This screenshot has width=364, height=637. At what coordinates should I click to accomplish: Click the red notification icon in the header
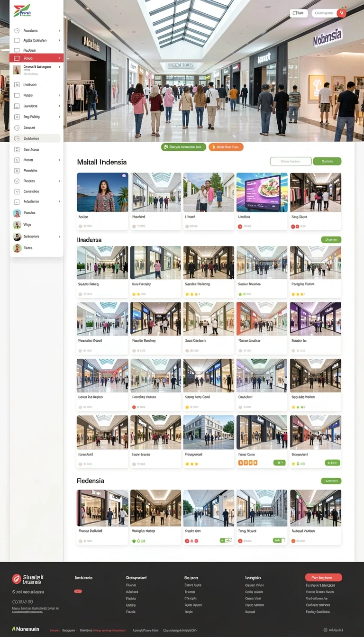[341, 13]
